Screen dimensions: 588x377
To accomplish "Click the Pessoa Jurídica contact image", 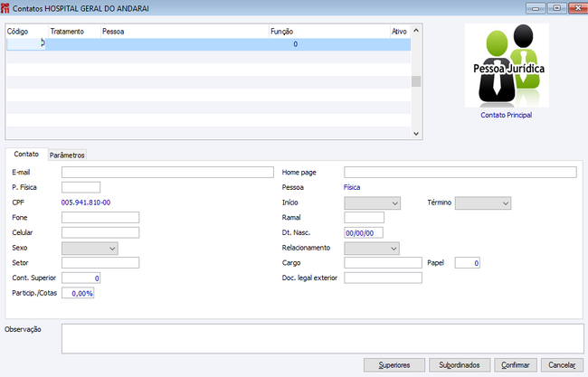I will point(507,66).
